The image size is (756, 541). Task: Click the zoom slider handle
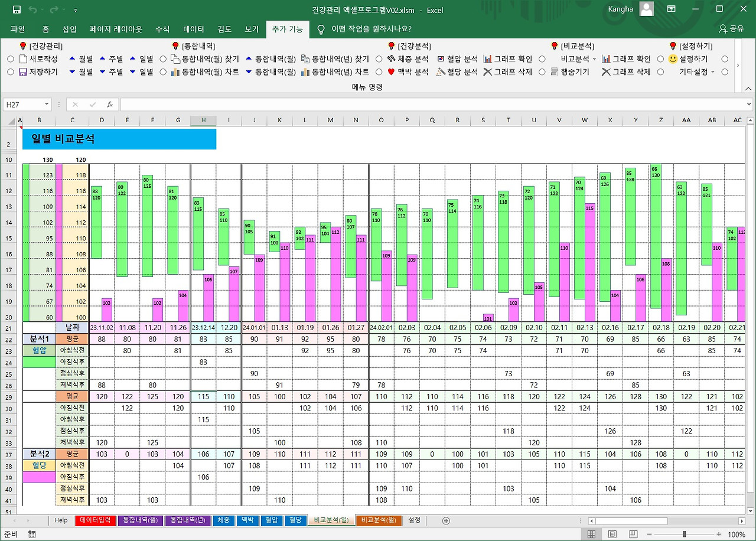684,535
